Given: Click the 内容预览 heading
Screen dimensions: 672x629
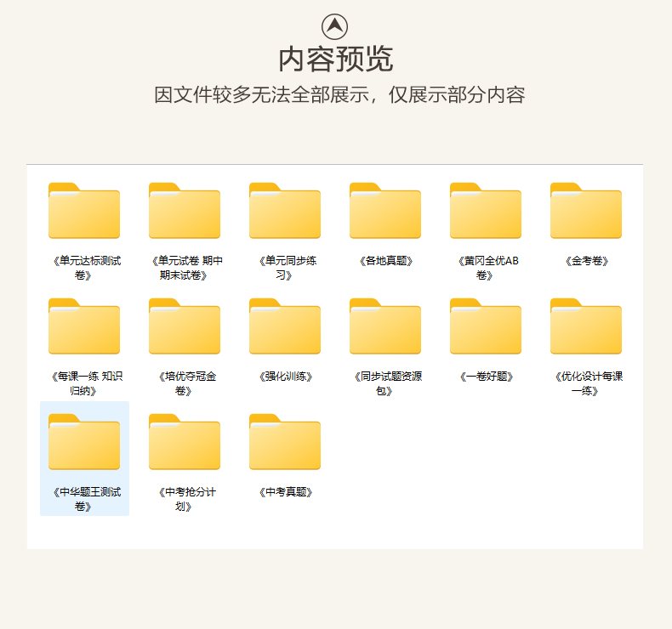Looking at the screenshot, I should pos(335,59).
